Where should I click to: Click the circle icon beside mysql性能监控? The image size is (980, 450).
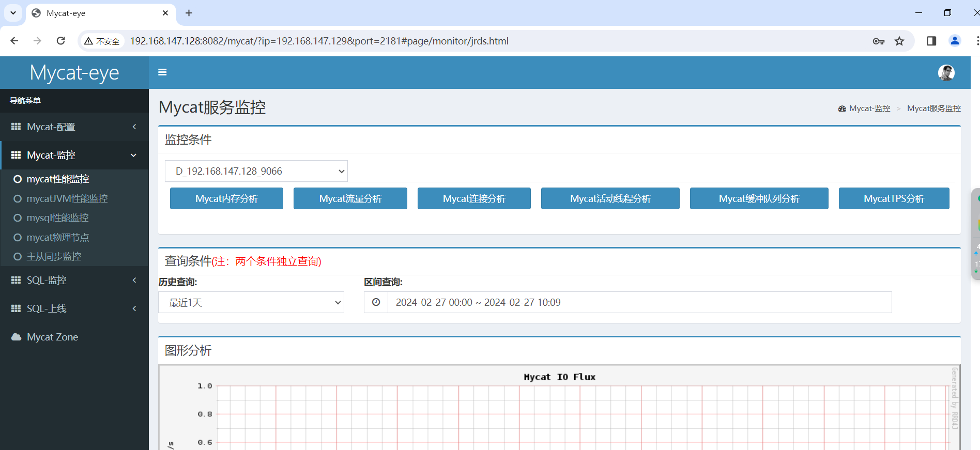[18, 218]
